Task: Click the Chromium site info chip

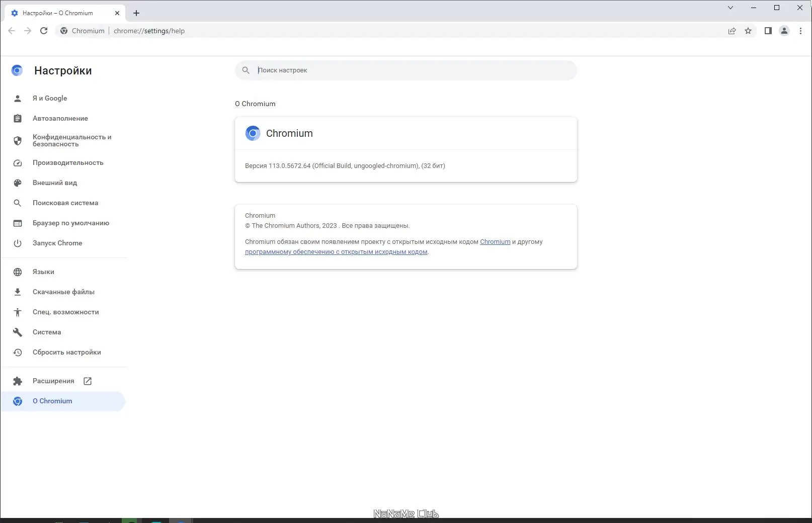Action: point(83,31)
